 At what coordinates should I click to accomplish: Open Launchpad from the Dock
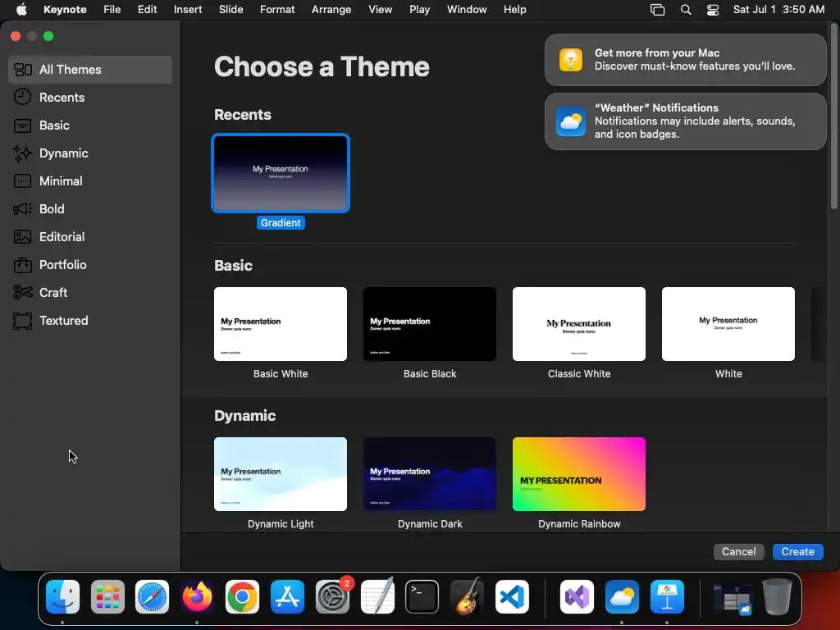[x=107, y=597]
